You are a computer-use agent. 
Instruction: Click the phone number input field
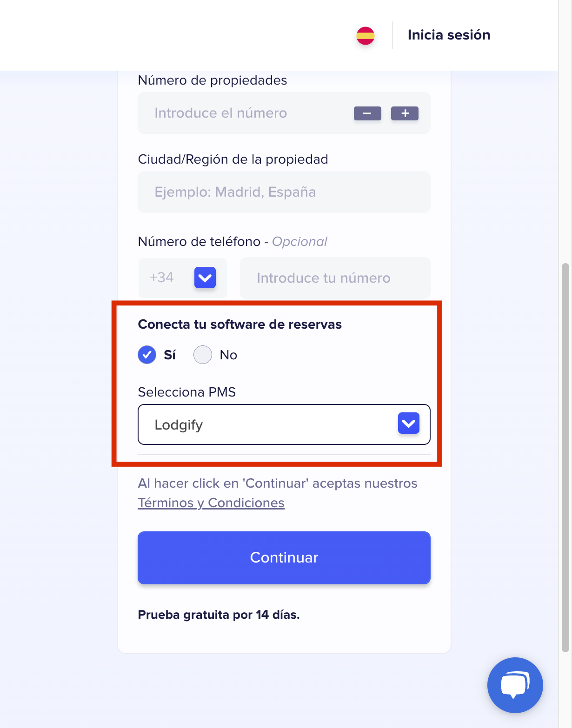point(335,278)
